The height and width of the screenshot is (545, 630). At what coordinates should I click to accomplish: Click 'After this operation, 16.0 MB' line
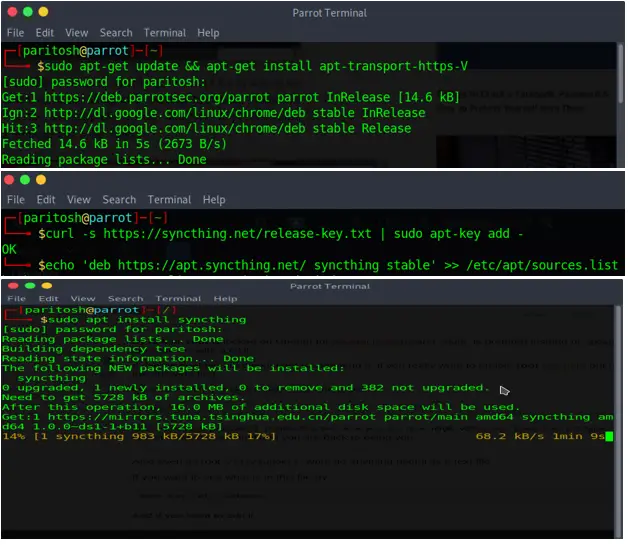[x=261, y=407]
